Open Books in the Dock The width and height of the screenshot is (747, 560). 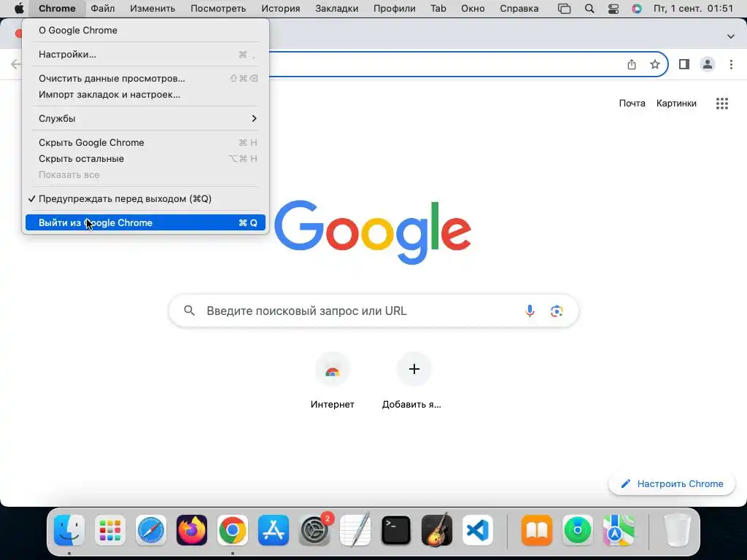(537, 530)
